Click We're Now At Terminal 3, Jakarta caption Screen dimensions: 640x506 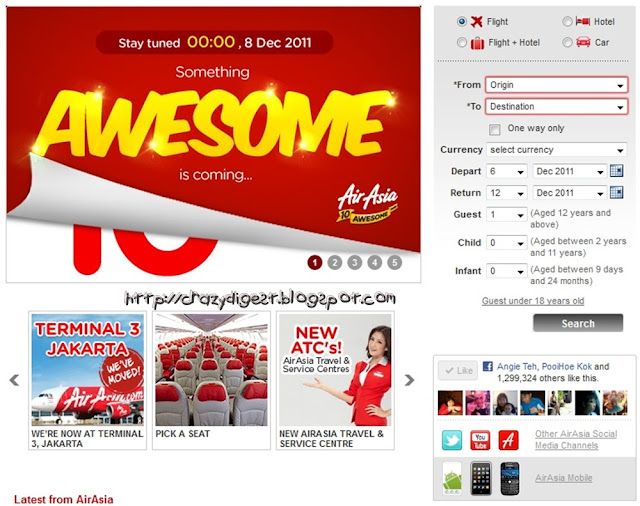coord(87,439)
